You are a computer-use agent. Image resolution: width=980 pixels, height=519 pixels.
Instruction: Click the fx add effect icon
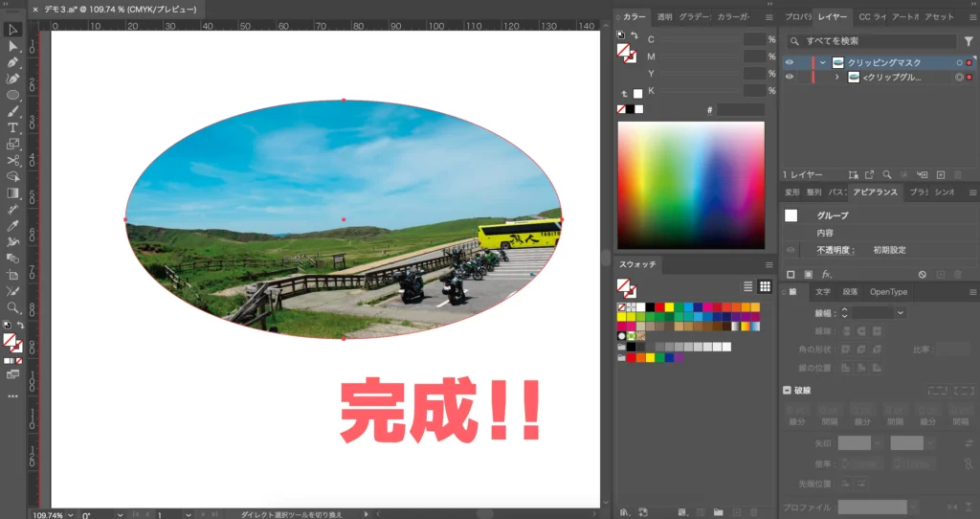[x=827, y=274]
